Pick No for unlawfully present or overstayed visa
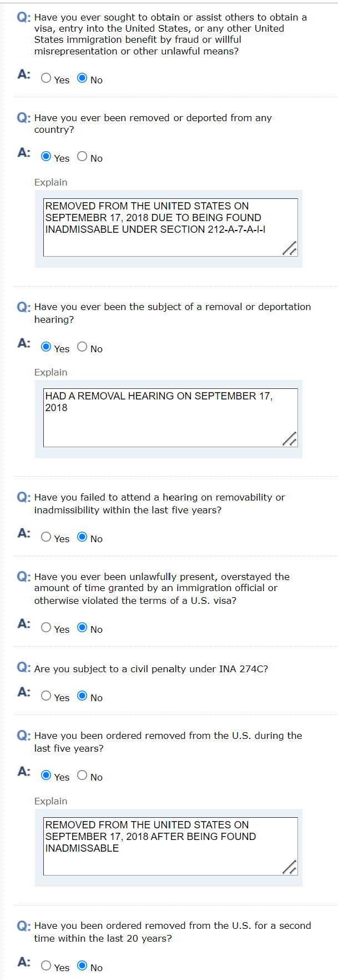The height and width of the screenshot is (980, 338). click(x=82, y=628)
